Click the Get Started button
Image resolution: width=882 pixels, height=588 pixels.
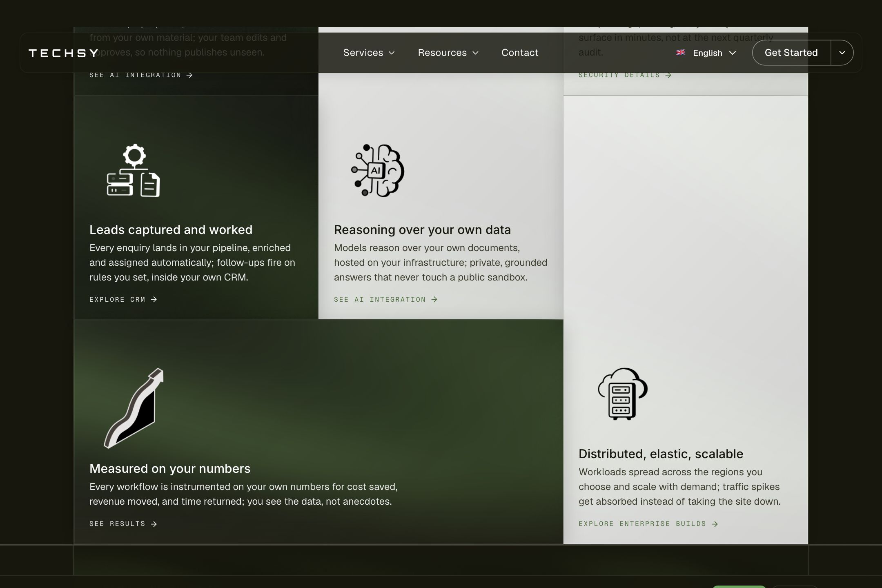coord(791,53)
